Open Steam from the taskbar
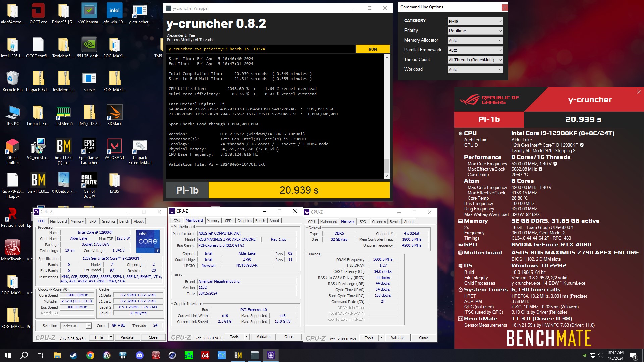 [73, 355]
